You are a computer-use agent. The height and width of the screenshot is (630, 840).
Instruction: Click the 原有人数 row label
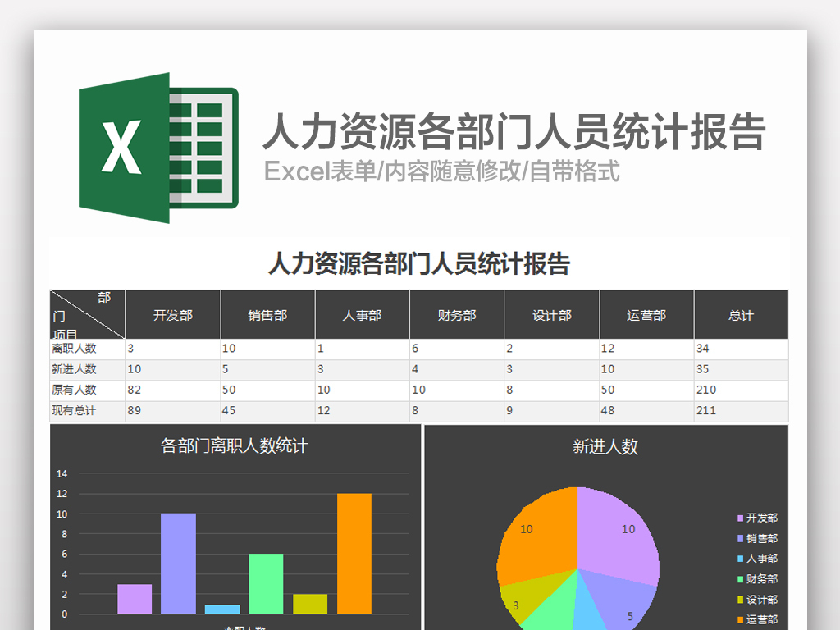click(74, 390)
